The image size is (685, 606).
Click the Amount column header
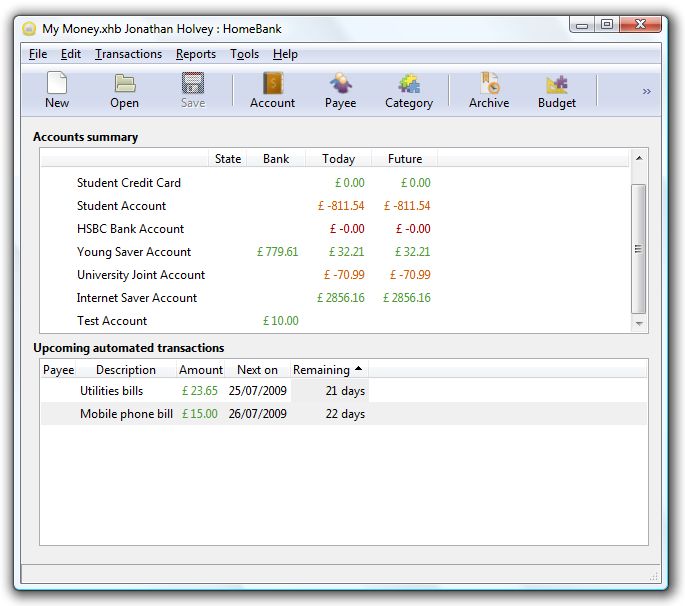(x=201, y=370)
